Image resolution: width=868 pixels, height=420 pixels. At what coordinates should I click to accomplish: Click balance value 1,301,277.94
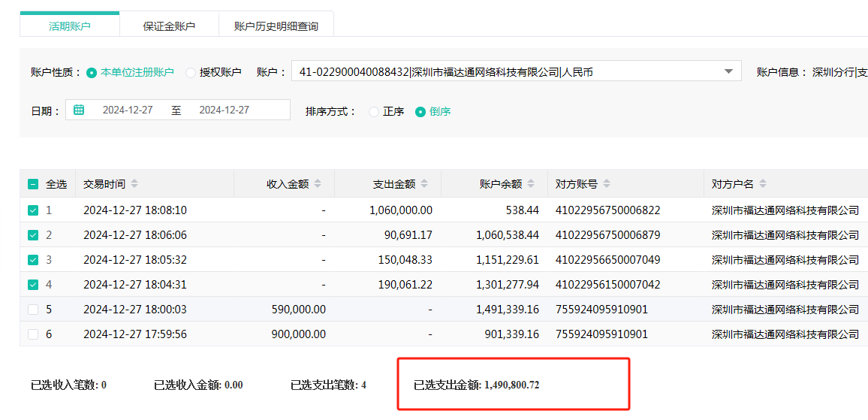[x=508, y=285]
